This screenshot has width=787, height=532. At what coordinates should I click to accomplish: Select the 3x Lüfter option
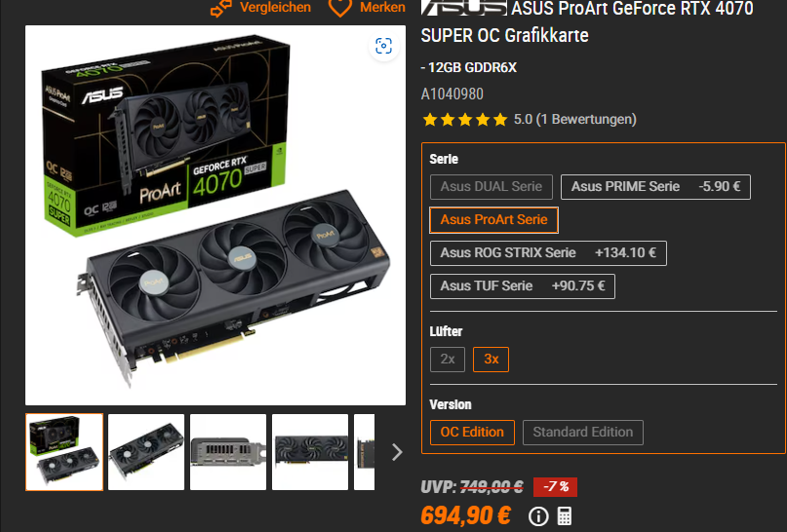pyautogui.click(x=491, y=360)
